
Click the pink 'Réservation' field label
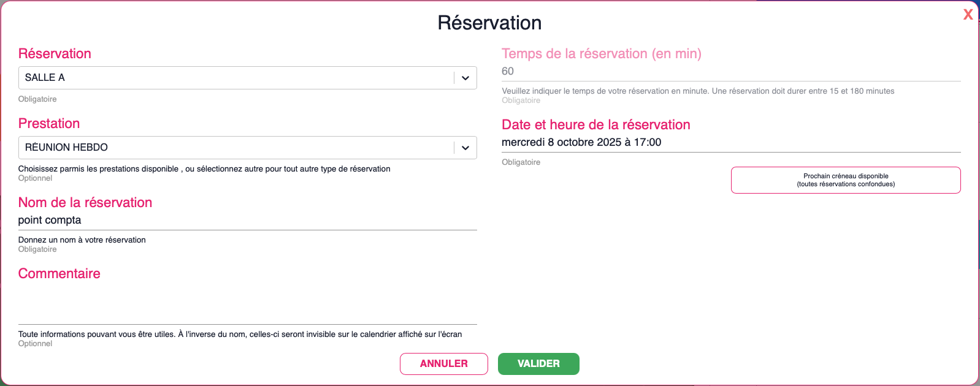pyautogui.click(x=55, y=54)
